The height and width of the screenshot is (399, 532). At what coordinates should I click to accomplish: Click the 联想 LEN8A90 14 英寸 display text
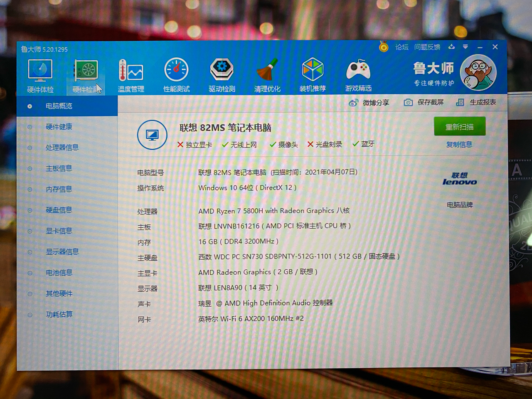(238, 288)
